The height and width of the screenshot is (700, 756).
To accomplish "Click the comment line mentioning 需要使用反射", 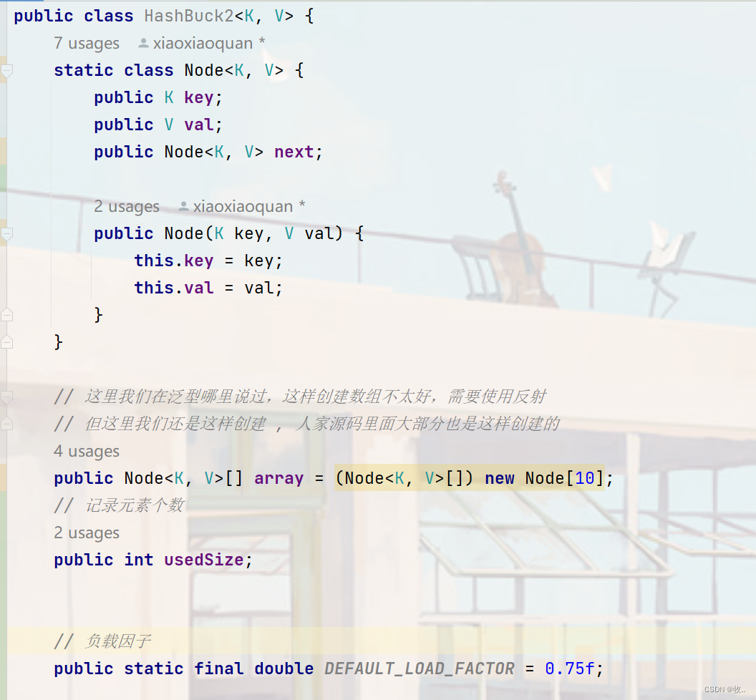I will pos(300,397).
